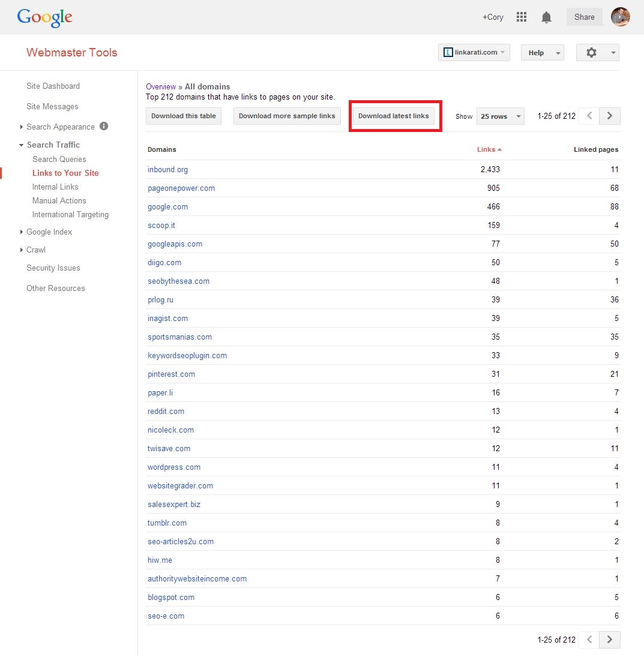Click Search Appearance info icon
The width and height of the screenshot is (644, 666).
[x=104, y=127]
